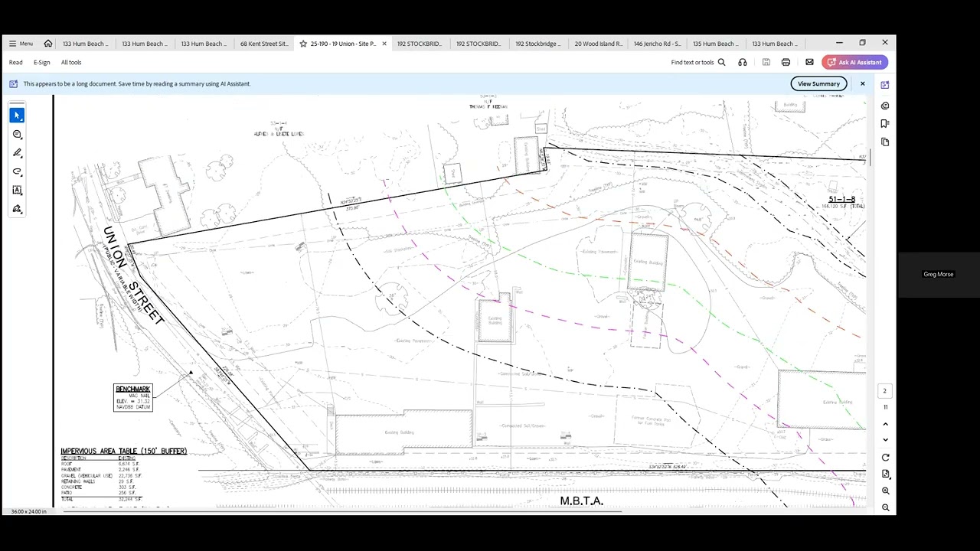The image size is (980, 551).
Task: Pick the freehand draw tool
Action: [17, 171]
